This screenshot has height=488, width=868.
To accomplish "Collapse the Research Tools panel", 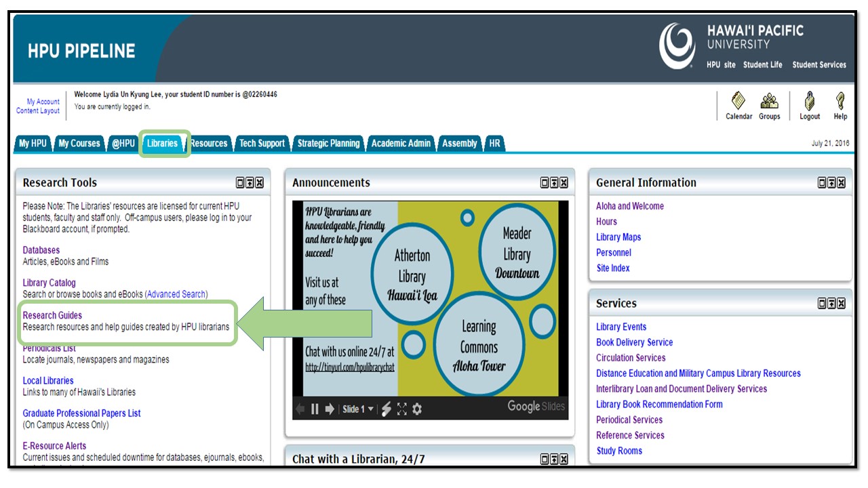I will click(x=250, y=183).
